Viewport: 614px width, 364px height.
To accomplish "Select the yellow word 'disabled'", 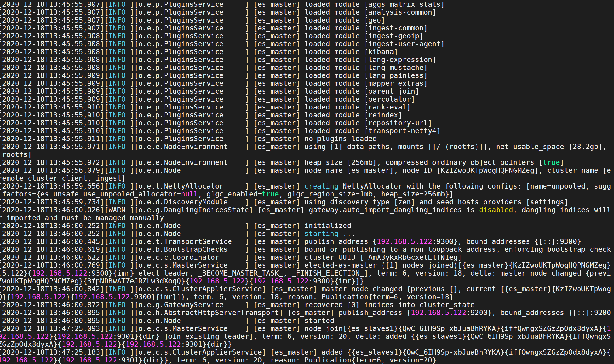I will tap(496, 210).
